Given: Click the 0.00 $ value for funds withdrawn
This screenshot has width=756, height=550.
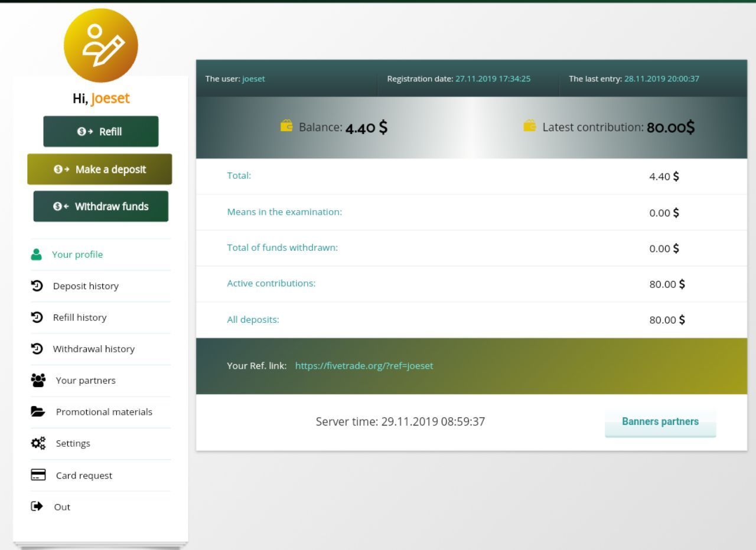Looking at the screenshot, I should pyautogui.click(x=664, y=248).
